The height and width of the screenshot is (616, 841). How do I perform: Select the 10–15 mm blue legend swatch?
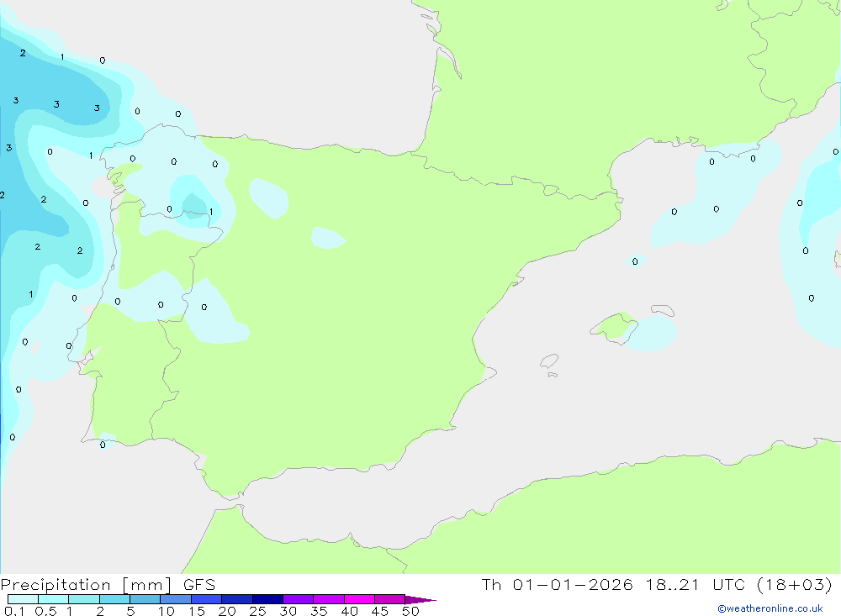(x=176, y=599)
